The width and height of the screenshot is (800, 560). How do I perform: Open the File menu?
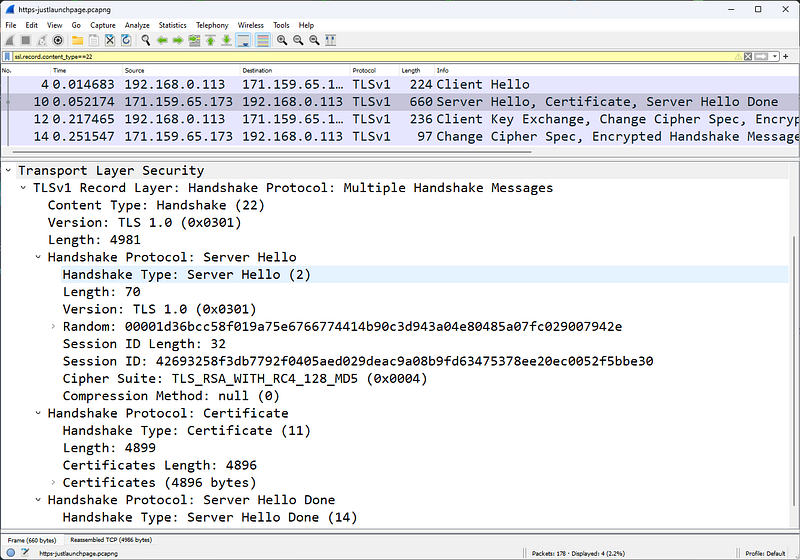click(11, 25)
